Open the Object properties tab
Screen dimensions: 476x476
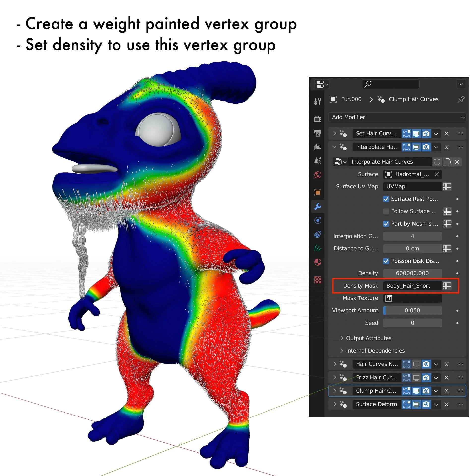click(318, 193)
